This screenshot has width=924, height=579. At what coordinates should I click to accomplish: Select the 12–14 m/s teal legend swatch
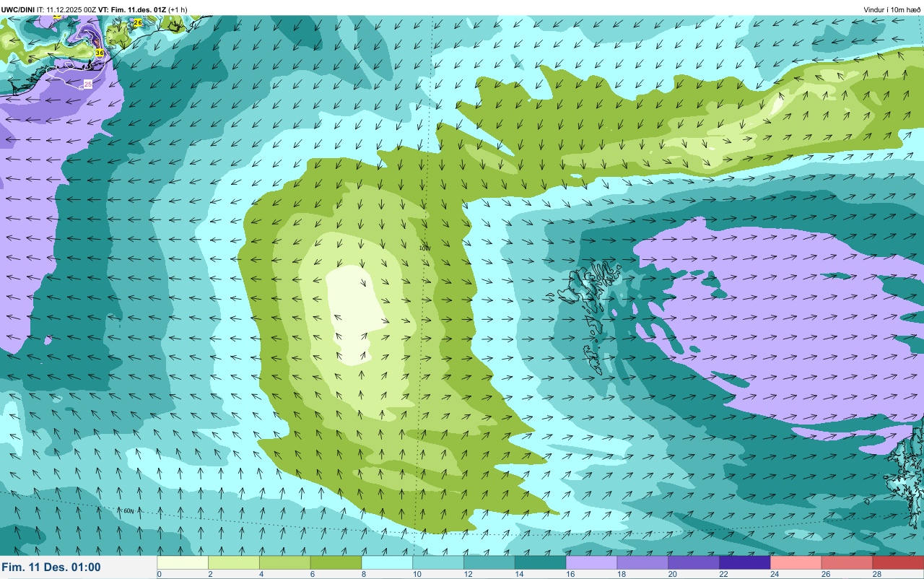click(489, 562)
